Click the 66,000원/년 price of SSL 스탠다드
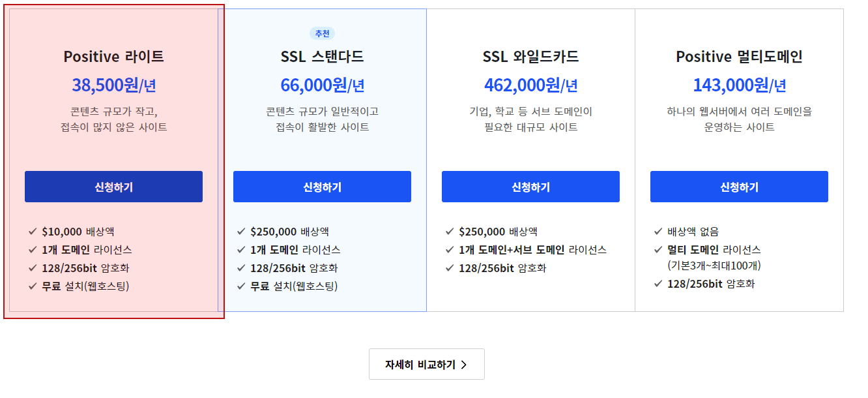This screenshot has height=398, width=868. tap(321, 84)
